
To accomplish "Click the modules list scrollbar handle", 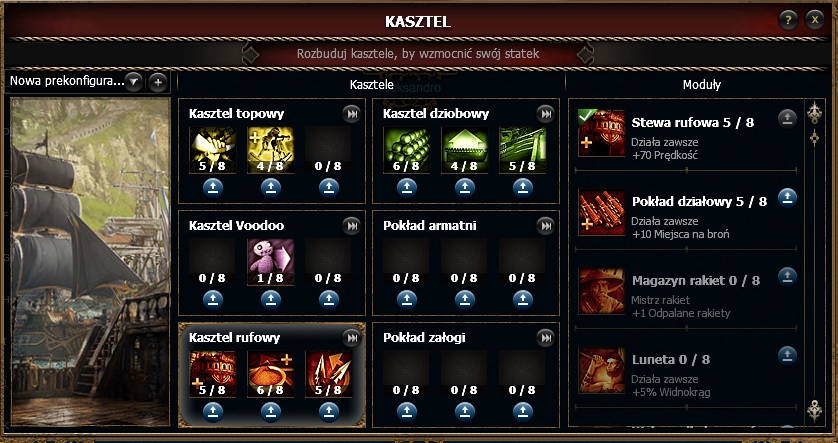I will [814, 138].
